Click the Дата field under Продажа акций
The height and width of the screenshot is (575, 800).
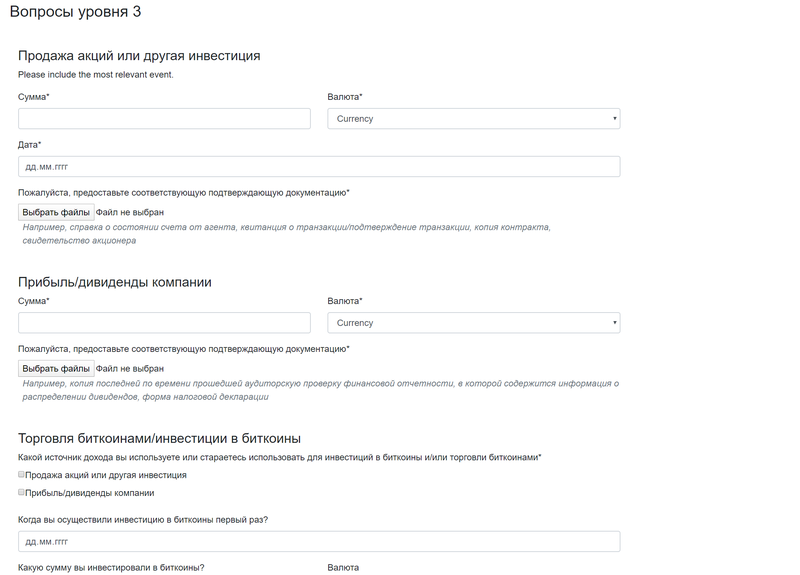click(x=319, y=166)
